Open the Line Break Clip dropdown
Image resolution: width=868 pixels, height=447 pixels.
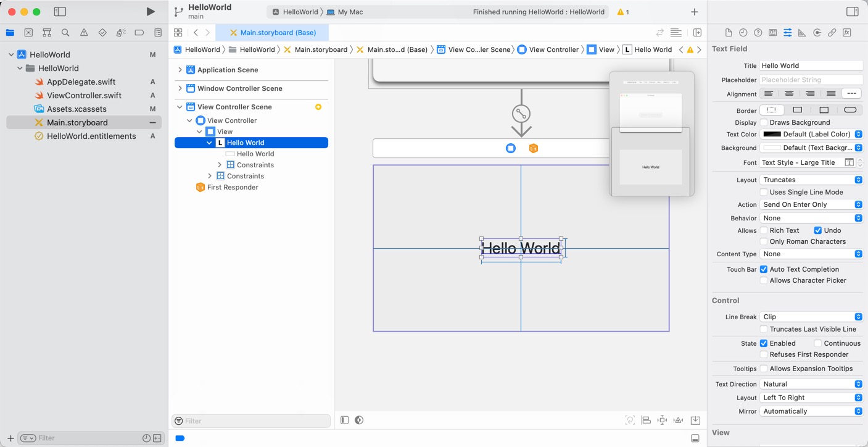[x=811, y=317]
